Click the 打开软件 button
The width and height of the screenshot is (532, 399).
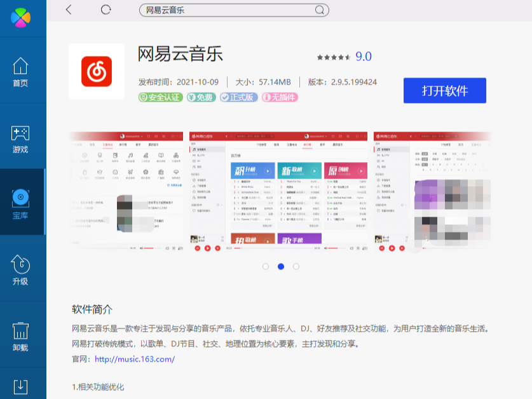click(x=445, y=91)
